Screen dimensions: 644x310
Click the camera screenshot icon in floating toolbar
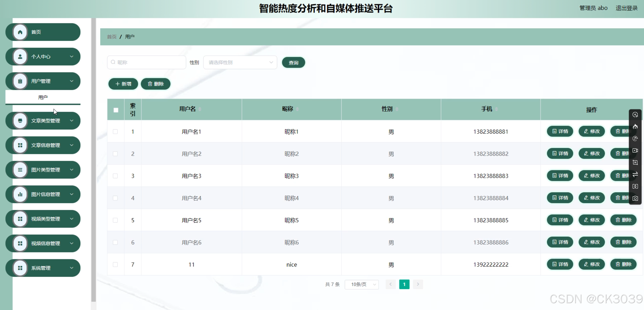(635, 198)
